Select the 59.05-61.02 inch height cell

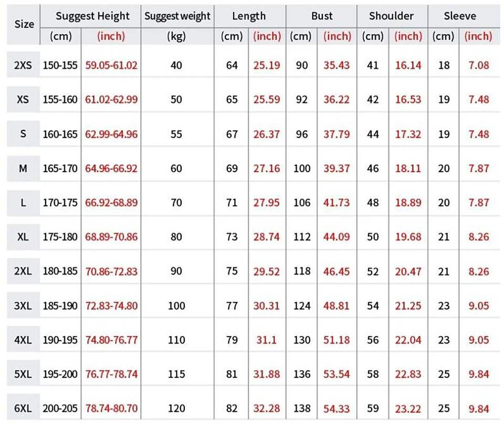tap(111, 66)
